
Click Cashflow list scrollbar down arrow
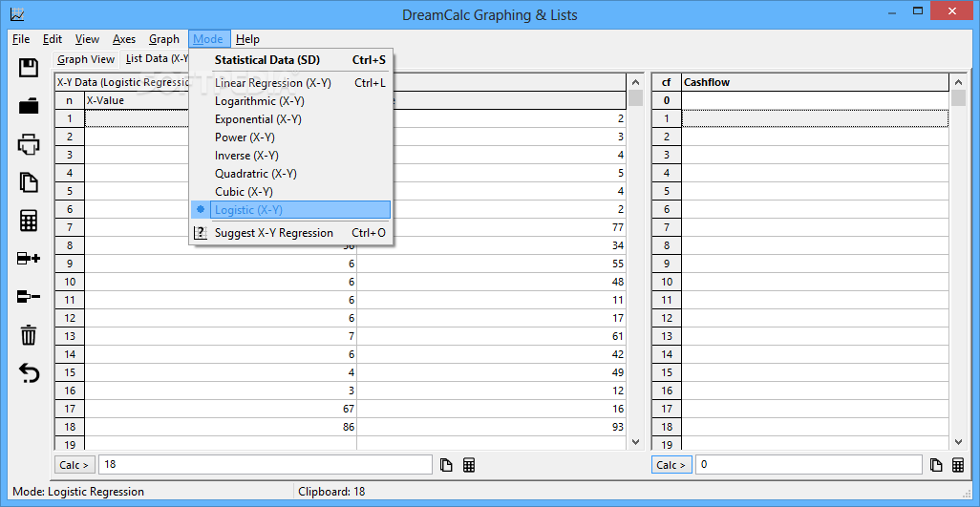click(x=958, y=441)
